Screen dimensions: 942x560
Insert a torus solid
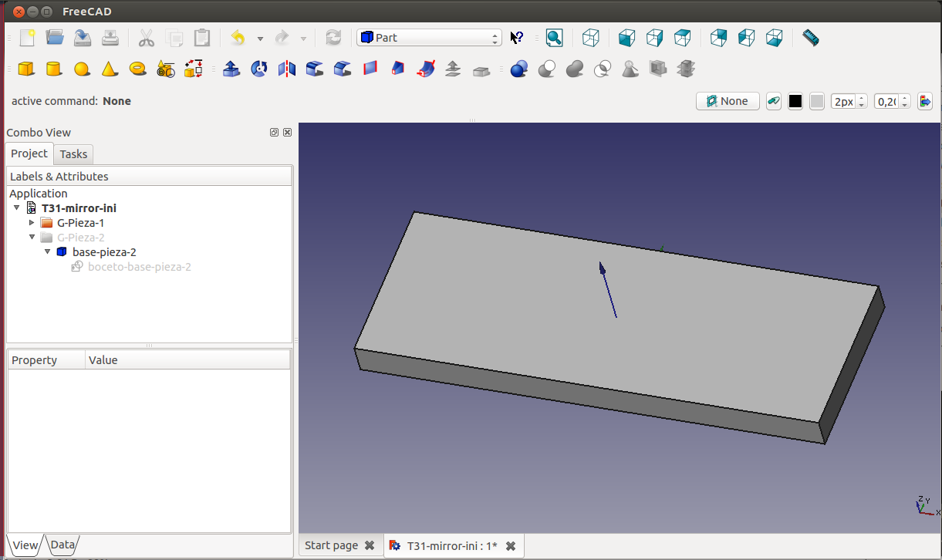pyautogui.click(x=138, y=69)
